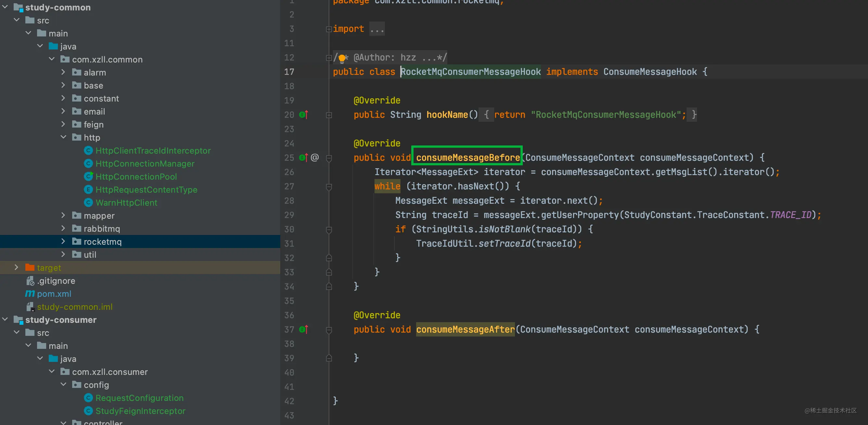The height and width of the screenshot is (425, 868).
Task: Expand the email package
Action: pos(63,111)
